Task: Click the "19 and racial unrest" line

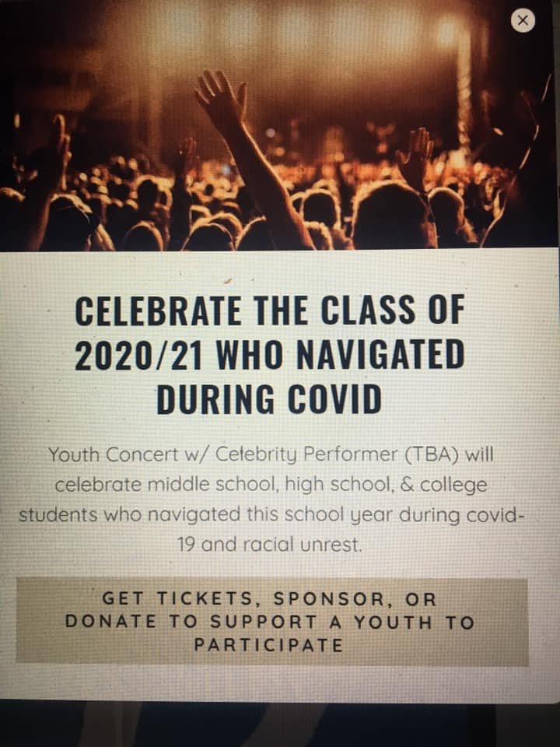Action: (x=269, y=545)
